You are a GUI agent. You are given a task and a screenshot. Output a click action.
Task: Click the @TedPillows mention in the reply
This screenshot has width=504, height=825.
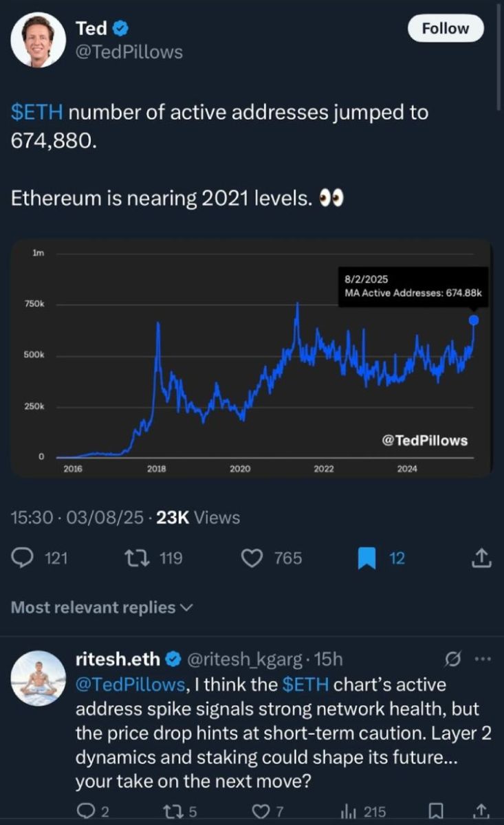(x=130, y=685)
